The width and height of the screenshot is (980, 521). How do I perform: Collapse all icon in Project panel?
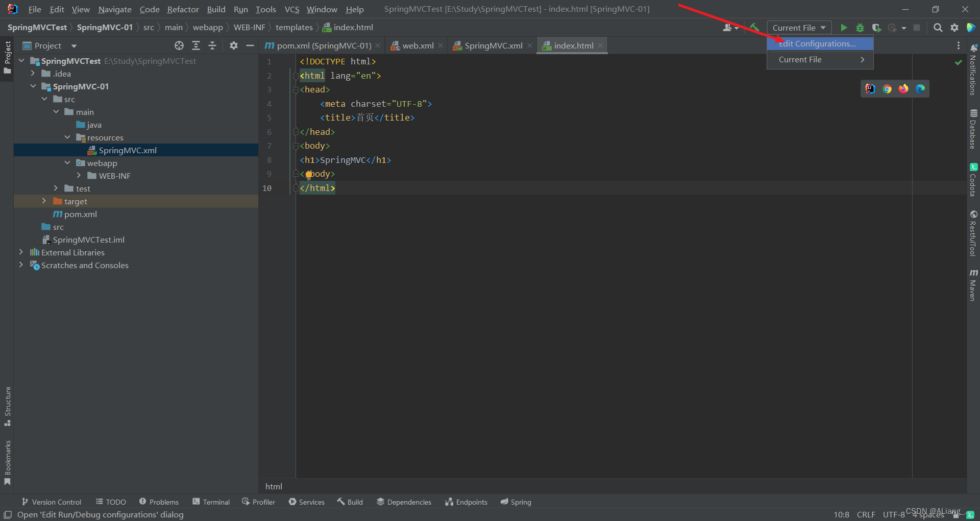(212, 45)
